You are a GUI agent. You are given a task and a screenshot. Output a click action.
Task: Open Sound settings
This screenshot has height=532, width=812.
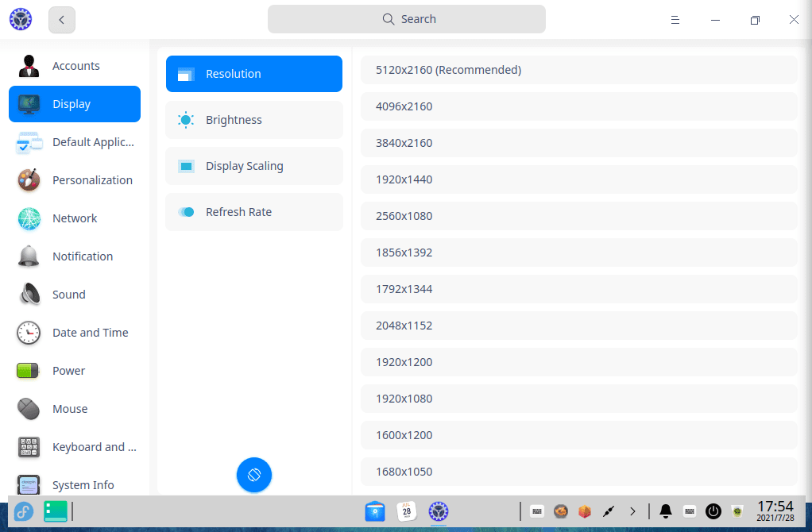[75, 295]
